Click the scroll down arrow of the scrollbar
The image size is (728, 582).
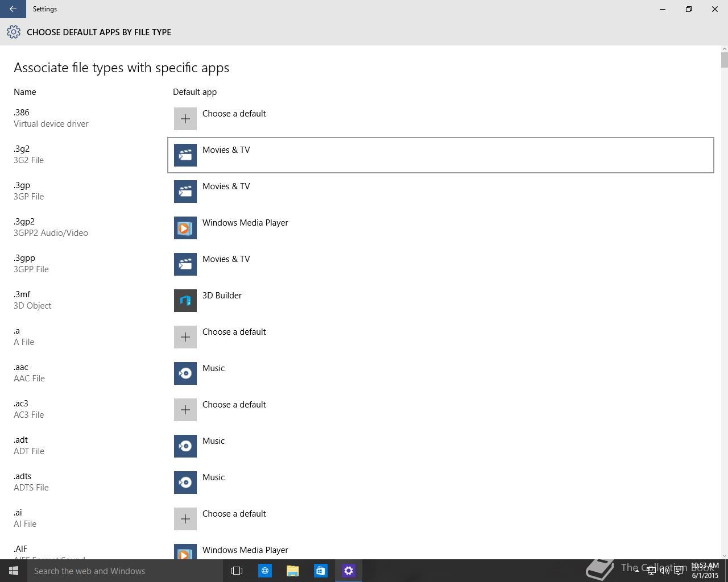click(x=724, y=555)
